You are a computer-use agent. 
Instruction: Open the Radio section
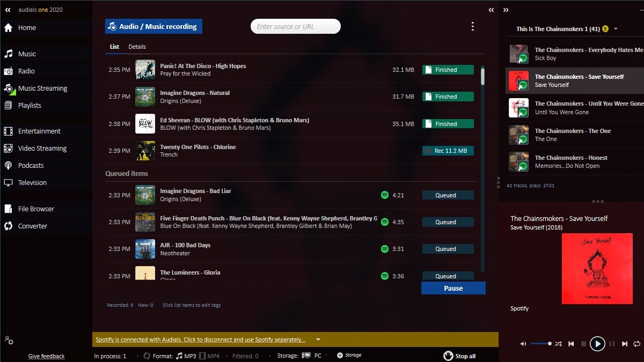click(x=26, y=71)
